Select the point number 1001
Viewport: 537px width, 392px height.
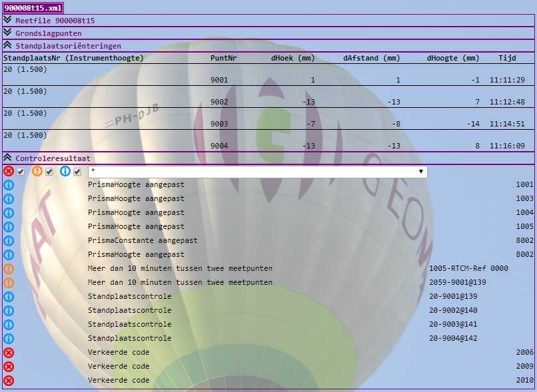pyautogui.click(x=524, y=184)
